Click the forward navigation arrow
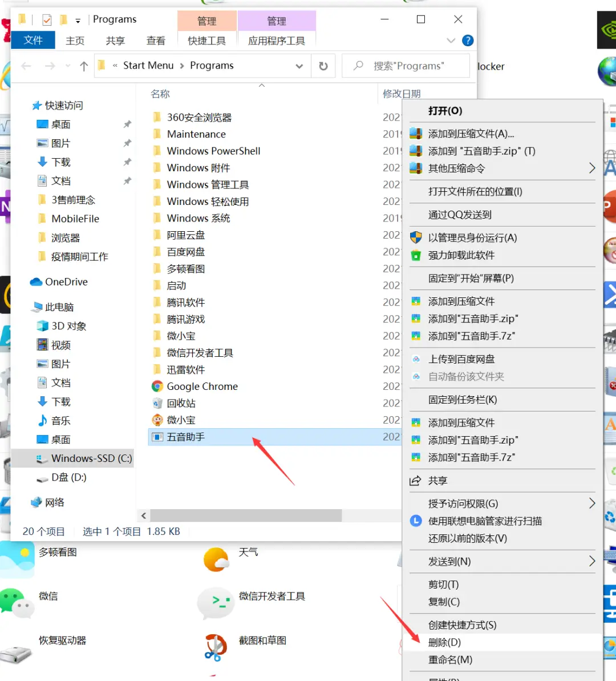616x681 pixels. point(50,66)
